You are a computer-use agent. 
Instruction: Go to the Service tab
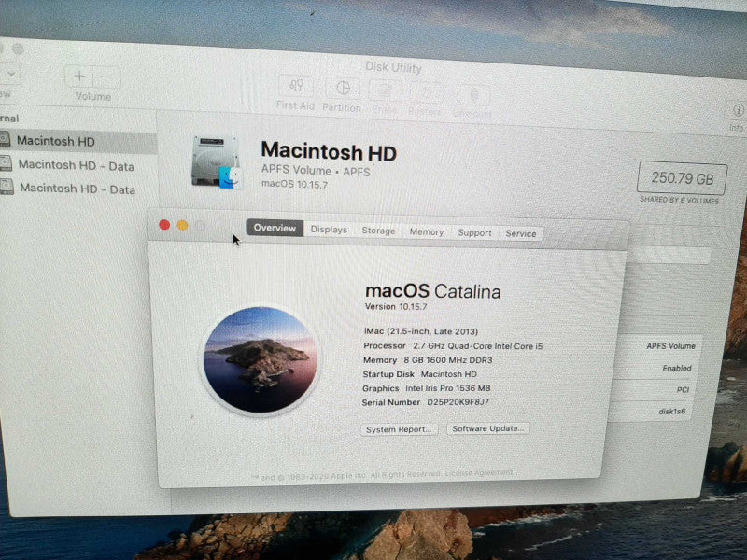tap(521, 234)
